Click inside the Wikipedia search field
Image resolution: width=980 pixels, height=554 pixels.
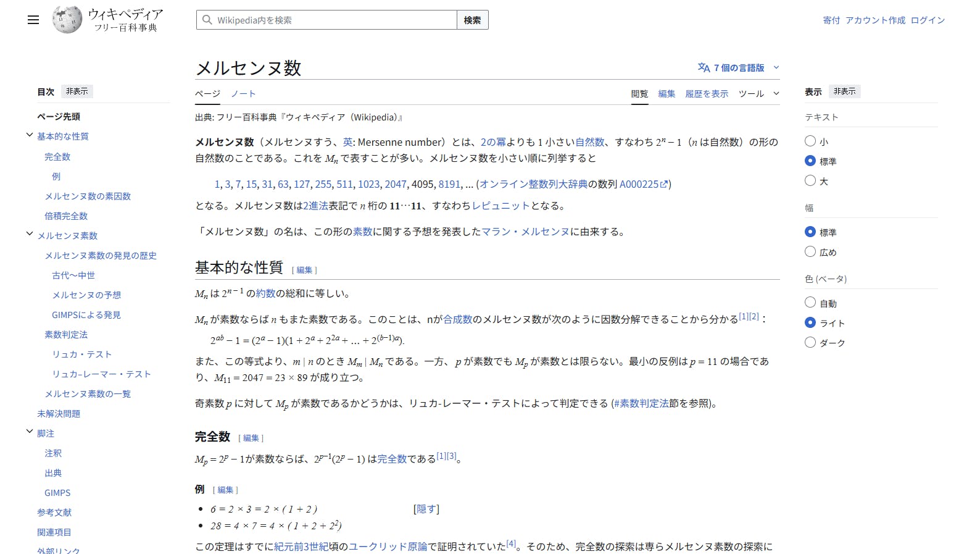tap(333, 20)
